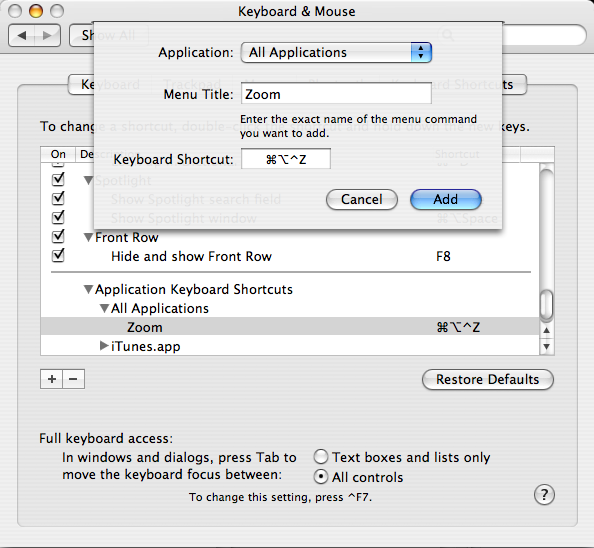Click Restore Defaults button
594x548 pixels.
(488, 379)
